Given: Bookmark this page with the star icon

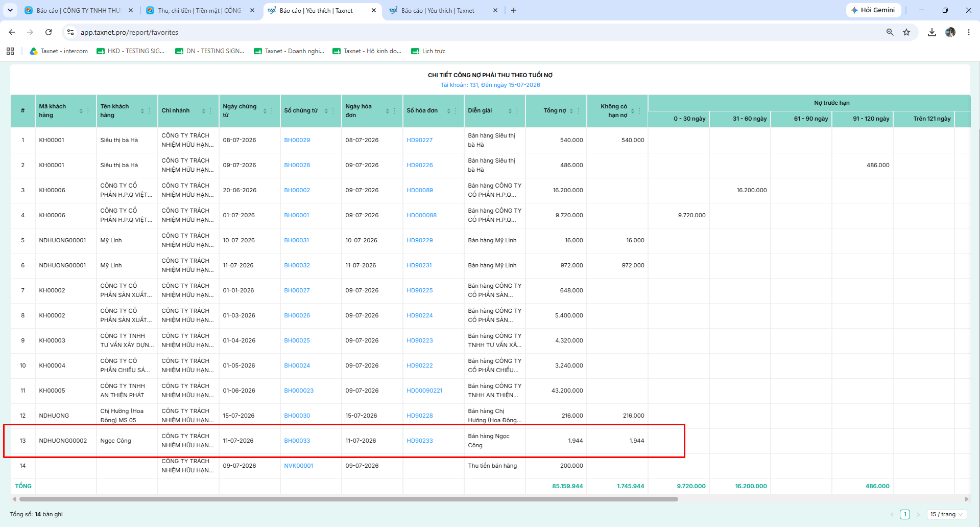Looking at the screenshot, I should 906,32.
